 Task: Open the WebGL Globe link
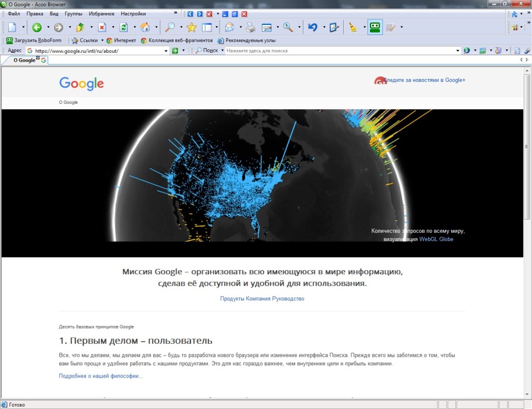pyautogui.click(x=436, y=239)
